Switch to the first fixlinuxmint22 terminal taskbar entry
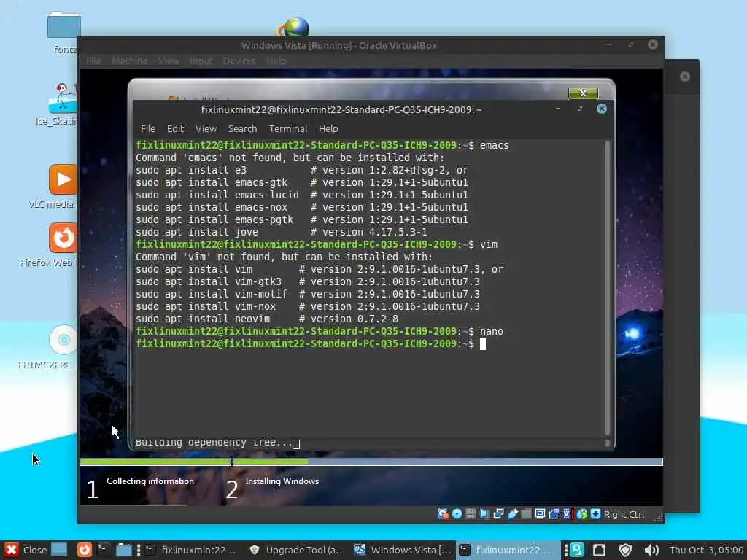Image resolution: width=747 pixels, height=560 pixels. [x=190, y=550]
